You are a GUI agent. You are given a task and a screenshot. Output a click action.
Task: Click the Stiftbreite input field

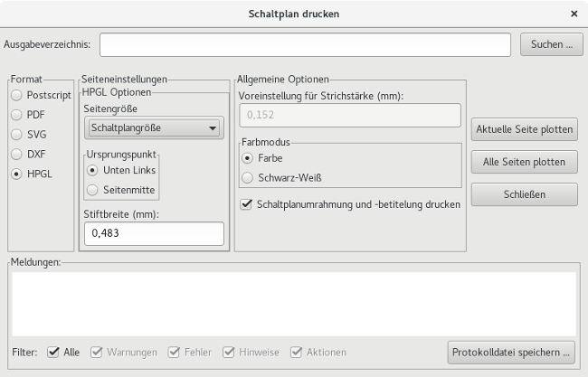pos(153,233)
